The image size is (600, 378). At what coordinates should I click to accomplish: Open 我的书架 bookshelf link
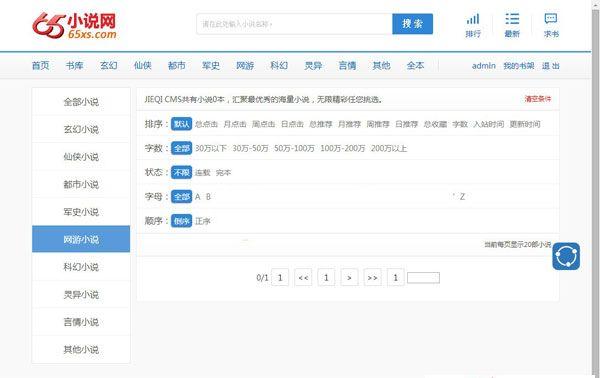pos(518,66)
